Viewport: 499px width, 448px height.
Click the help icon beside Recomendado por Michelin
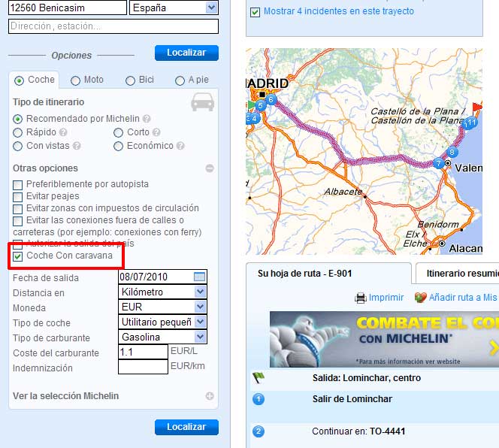click(147, 119)
